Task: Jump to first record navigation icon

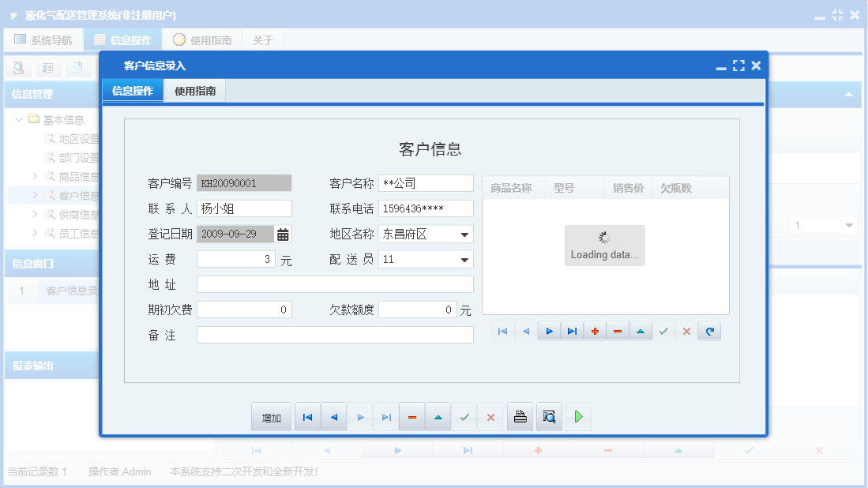Action: [x=307, y=416]
